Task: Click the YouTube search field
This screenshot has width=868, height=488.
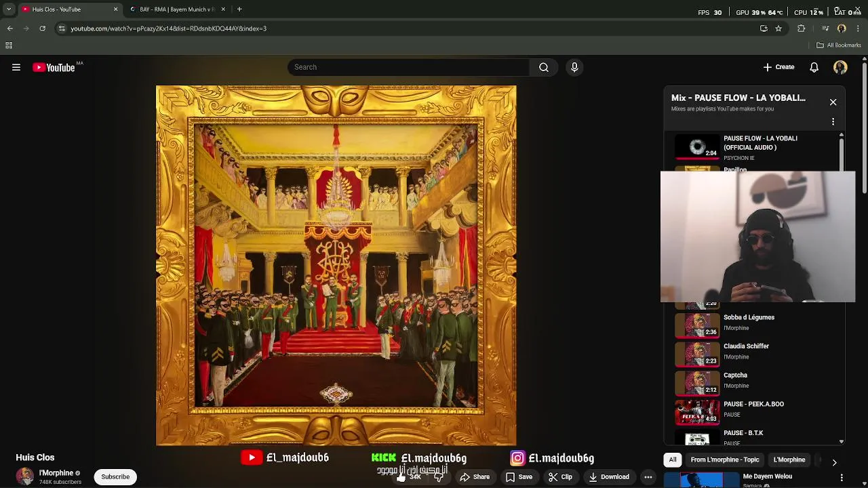Action: (409, 67)
